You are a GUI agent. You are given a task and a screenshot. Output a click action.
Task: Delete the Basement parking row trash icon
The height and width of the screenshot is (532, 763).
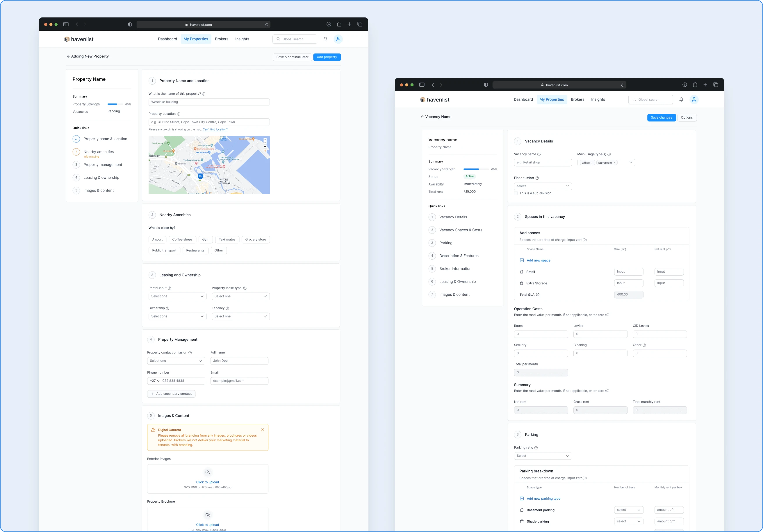click(x=521, y=510)
